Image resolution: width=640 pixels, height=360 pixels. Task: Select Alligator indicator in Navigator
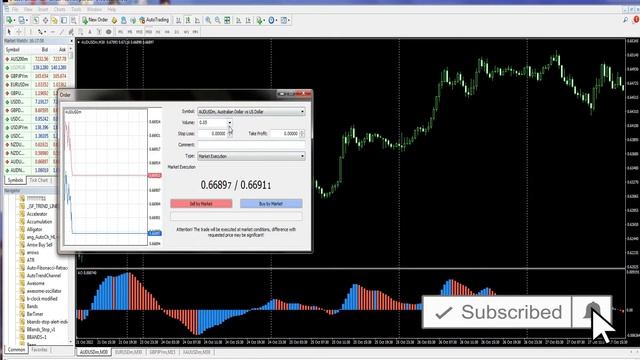pos(34,230)
